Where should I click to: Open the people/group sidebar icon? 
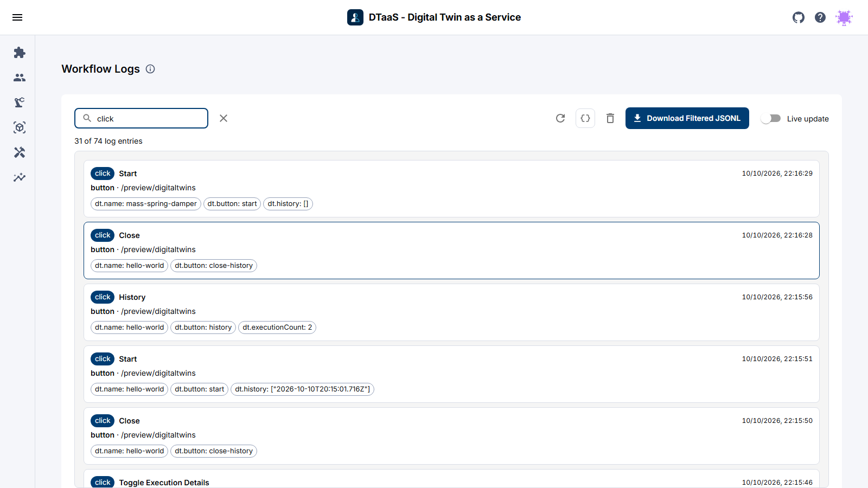click(20, 78)
